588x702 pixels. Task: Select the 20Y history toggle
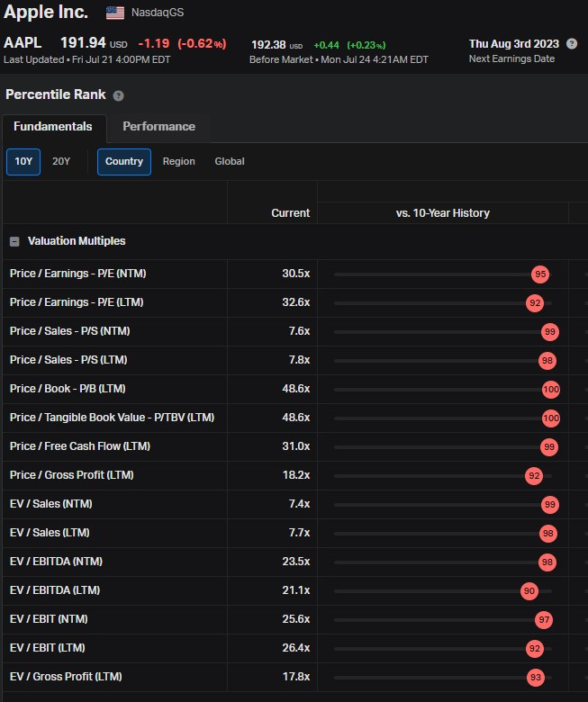pos(61,162)
